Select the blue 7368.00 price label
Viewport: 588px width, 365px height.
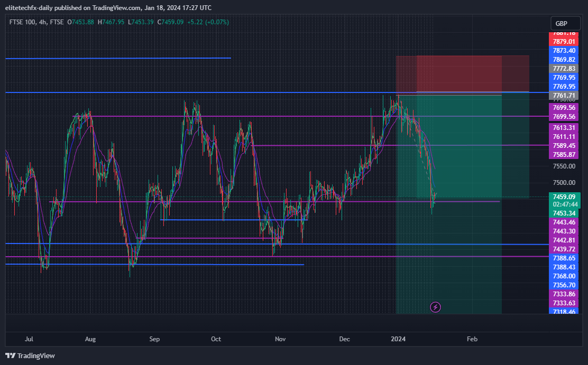tap(564, 277)
